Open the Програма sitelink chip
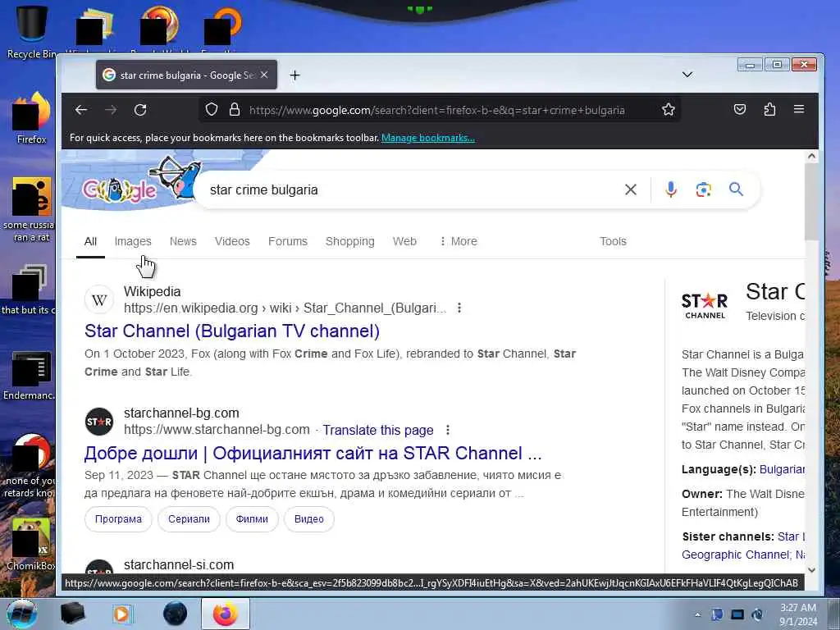This screenshot has height=630, width=840. (x=118, y=519)
